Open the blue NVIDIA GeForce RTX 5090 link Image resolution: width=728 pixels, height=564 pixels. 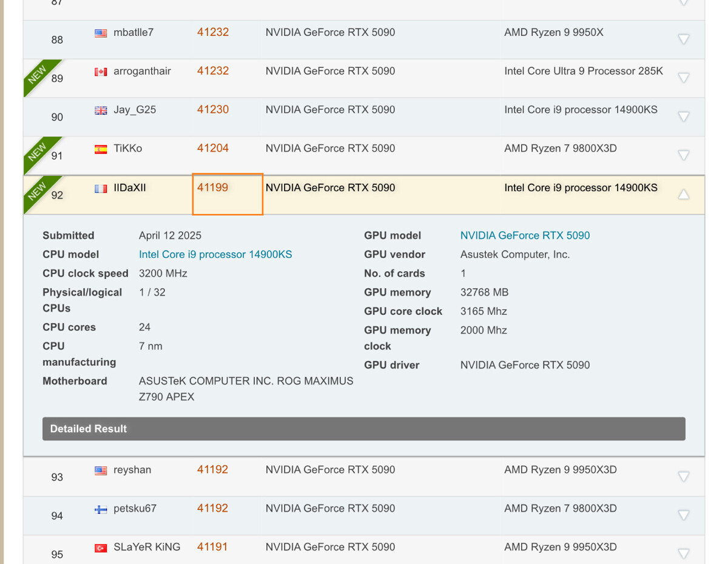click(525, 236)
